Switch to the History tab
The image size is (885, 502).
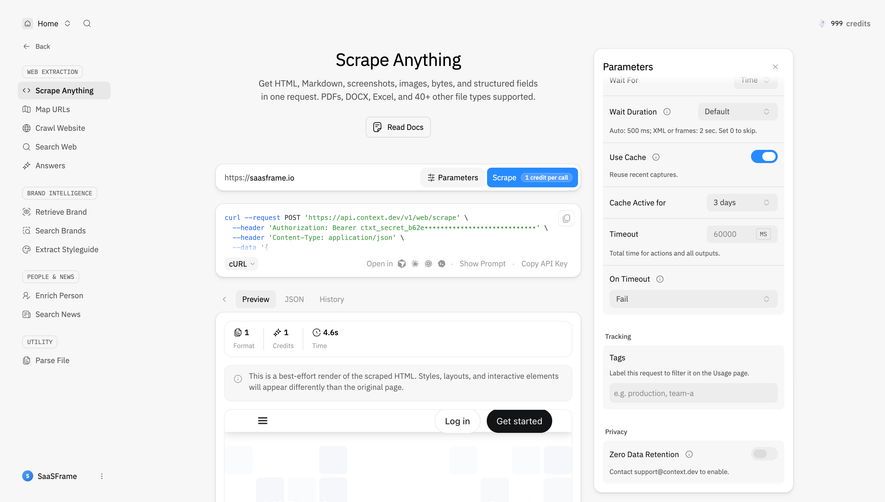click(331, 299)
